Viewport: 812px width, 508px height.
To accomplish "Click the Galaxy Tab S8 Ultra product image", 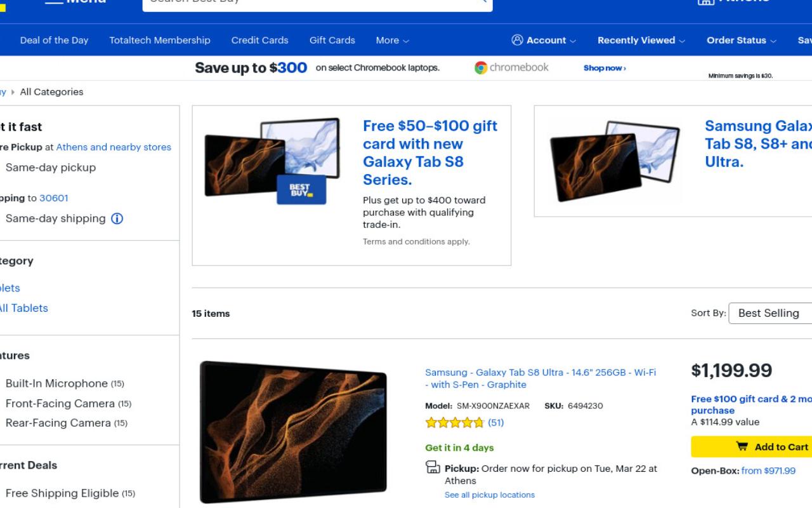I will (x=293, y=432).
